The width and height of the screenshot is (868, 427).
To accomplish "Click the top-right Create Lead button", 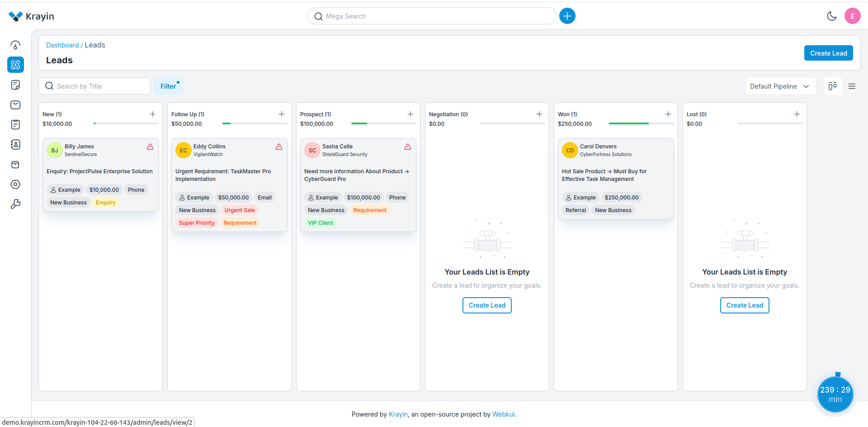I will 828,53.
